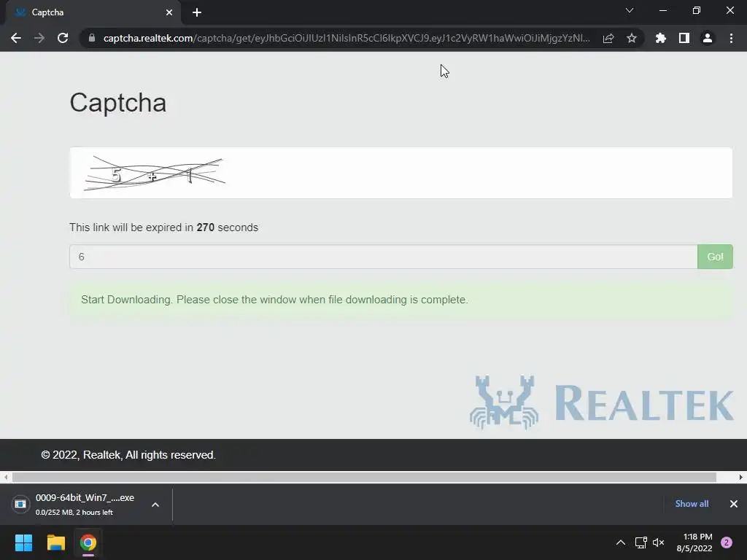747x560 pixels.
Task: Open Chrome's three-dot menu
Action: tap(731, 38)
